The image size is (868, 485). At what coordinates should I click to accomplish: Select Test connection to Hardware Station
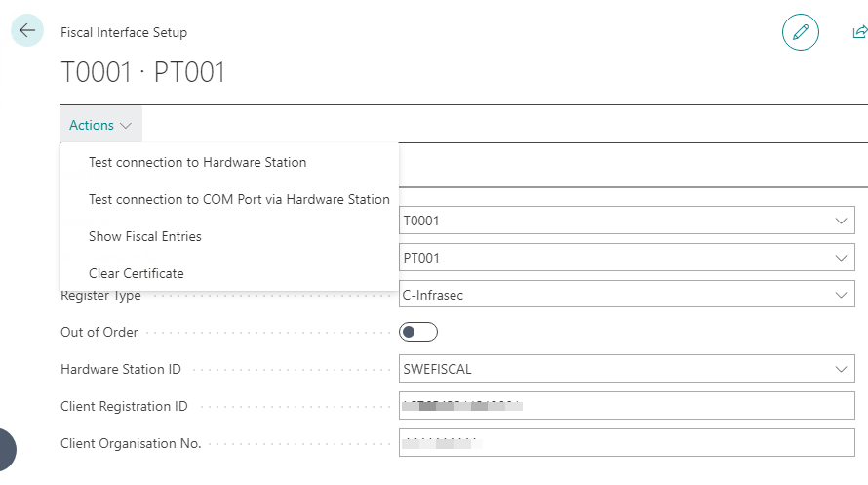coord(197,162)
